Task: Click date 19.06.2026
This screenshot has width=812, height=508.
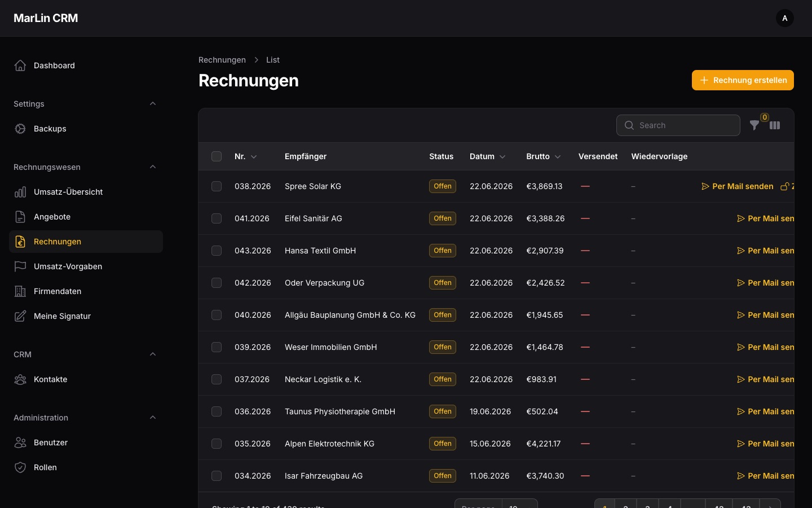Action: tap(491, 411)
